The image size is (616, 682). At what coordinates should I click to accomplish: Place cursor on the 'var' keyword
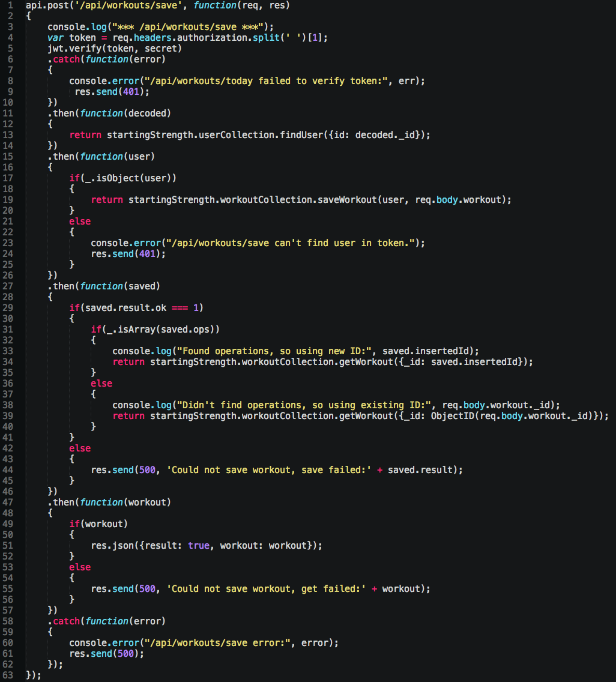pyautogui.click(x=55, y=38)
